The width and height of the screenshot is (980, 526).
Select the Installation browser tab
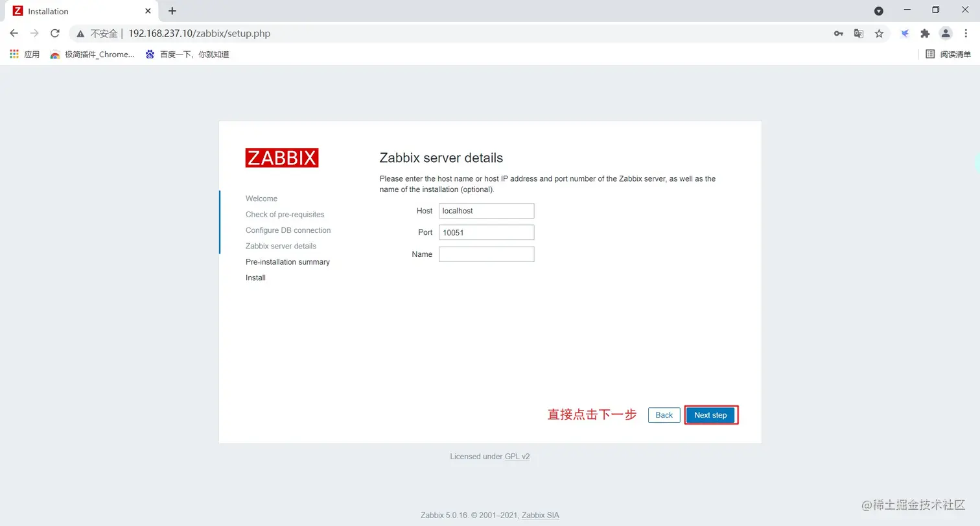81,11
